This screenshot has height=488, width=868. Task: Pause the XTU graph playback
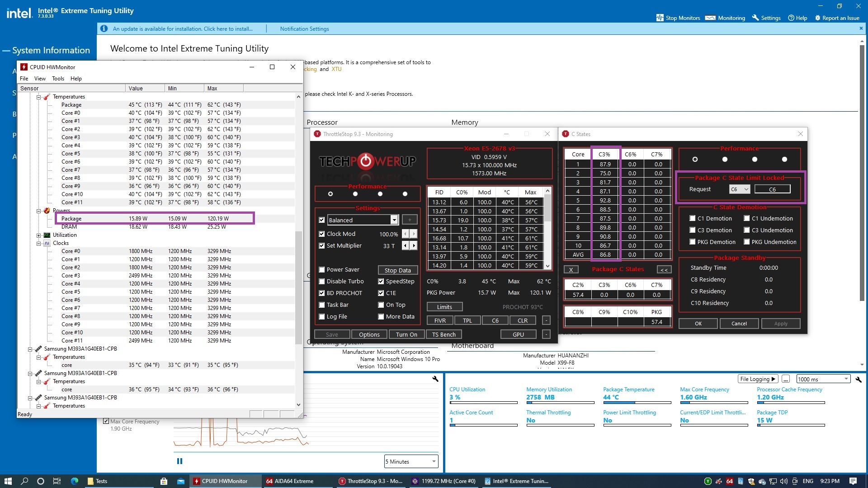click(x=179, y=461)
